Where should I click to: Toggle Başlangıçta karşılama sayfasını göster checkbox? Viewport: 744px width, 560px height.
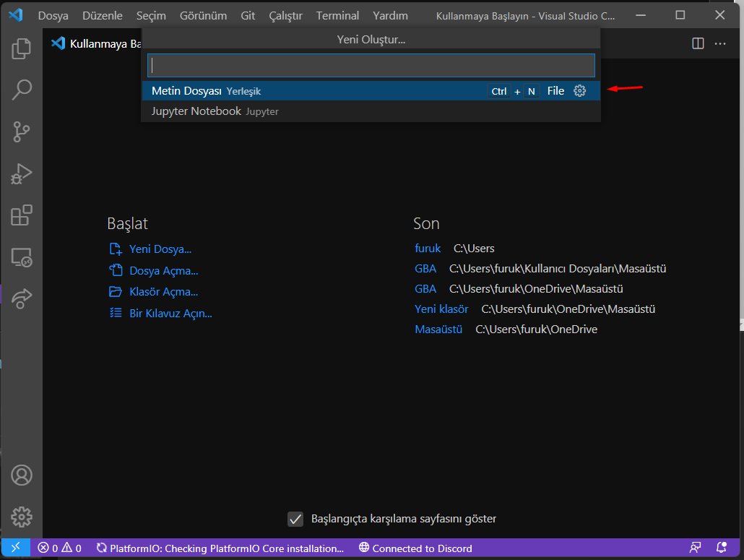point(295,520)
